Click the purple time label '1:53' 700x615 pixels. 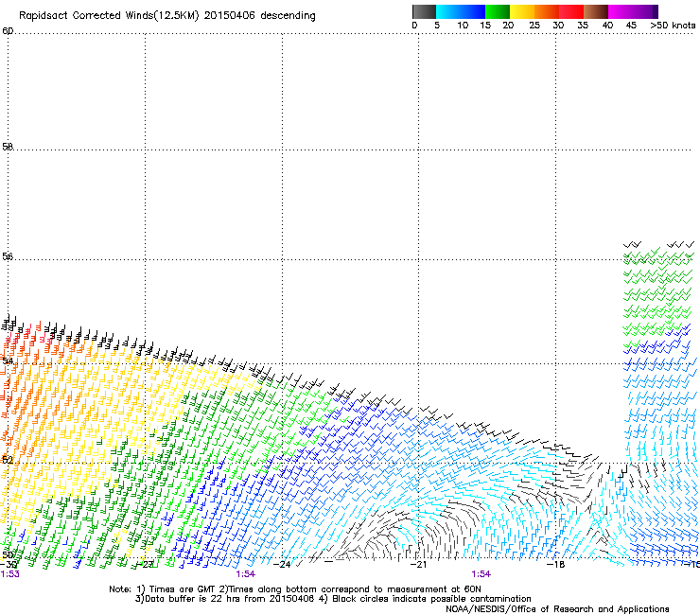(x=9, y=574)
